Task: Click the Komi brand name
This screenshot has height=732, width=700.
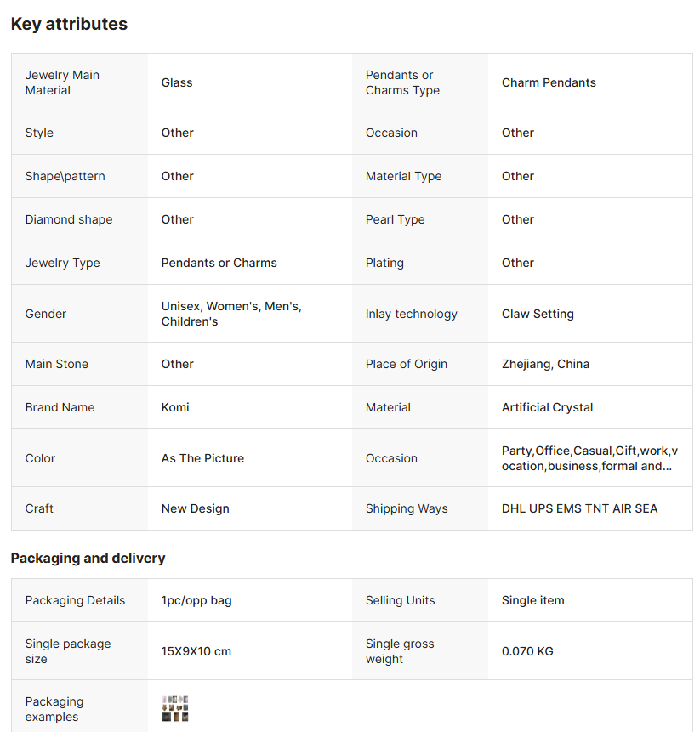Action: (175, 407)
